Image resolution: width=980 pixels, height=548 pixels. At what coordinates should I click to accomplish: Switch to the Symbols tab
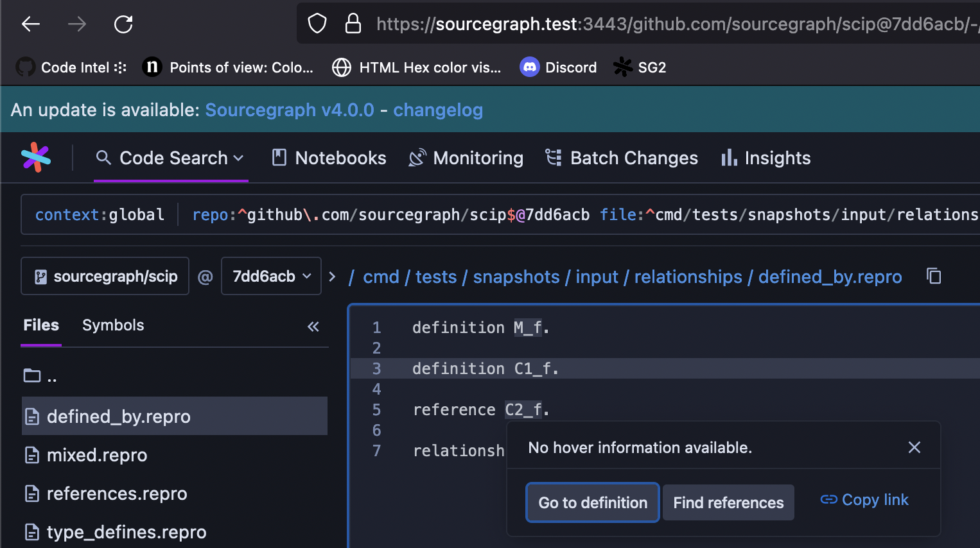(113, 325)
